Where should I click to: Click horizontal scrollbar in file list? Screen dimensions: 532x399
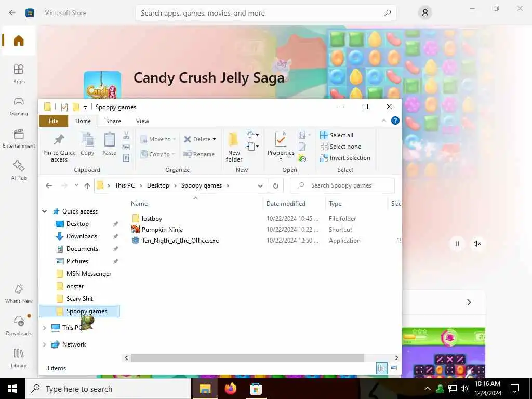point(247,357)
